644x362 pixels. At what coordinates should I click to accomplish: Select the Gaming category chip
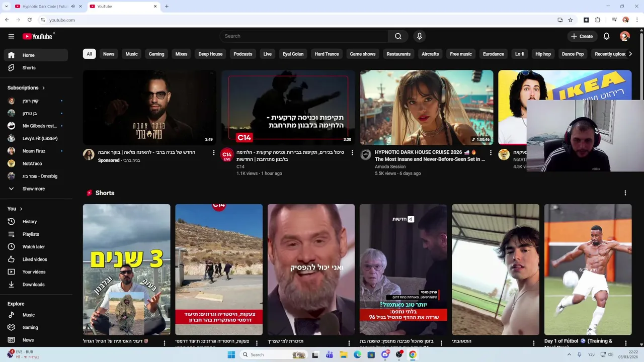coord(156,54)
